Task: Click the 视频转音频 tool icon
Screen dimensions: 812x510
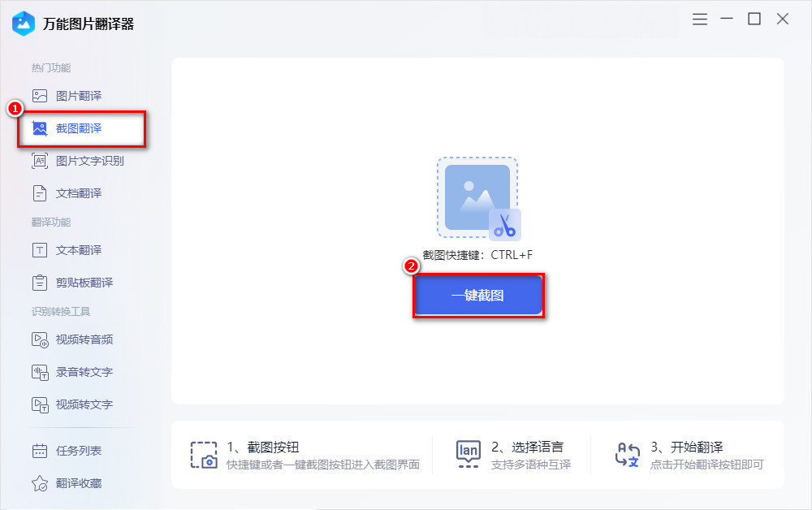Action: (x=41, y=339)
